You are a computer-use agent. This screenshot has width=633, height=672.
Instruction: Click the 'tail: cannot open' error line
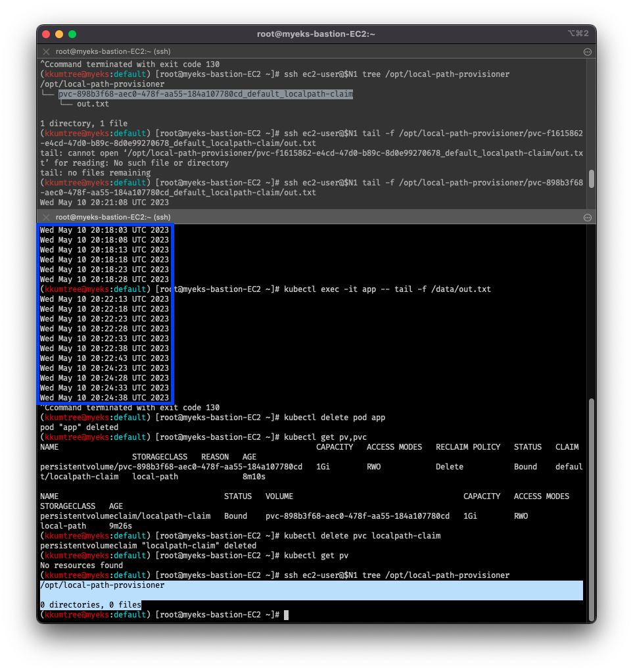[x=312, y=158]
